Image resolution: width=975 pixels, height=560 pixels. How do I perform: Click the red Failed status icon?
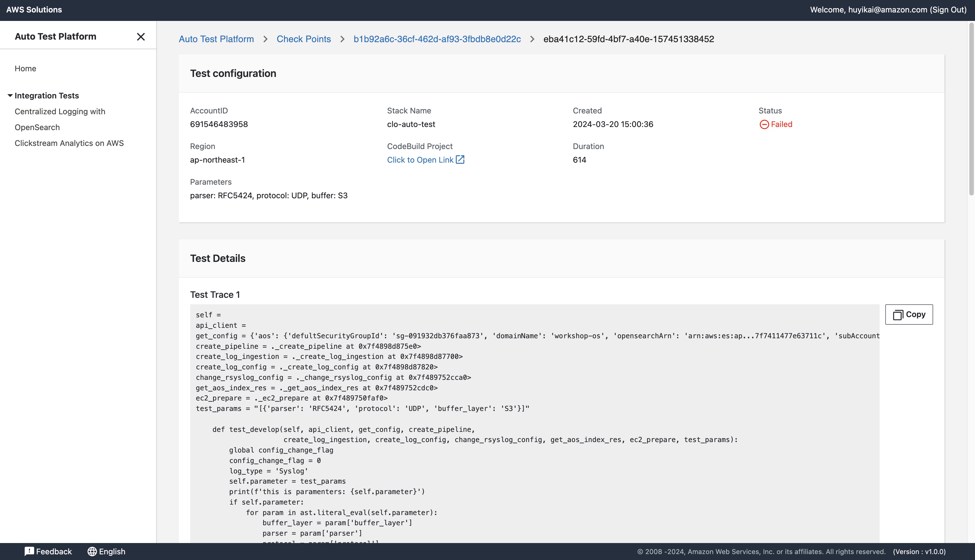click(764, 124)
